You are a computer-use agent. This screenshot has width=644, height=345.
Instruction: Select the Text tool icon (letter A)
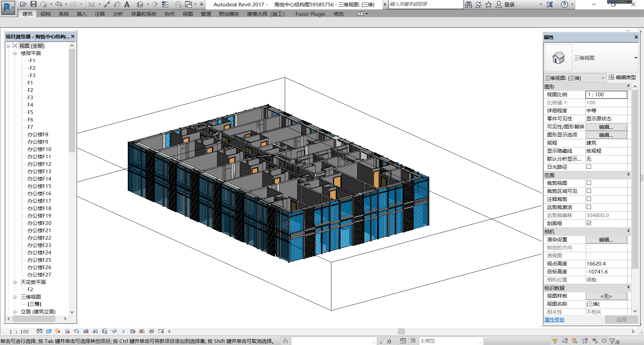127,4
